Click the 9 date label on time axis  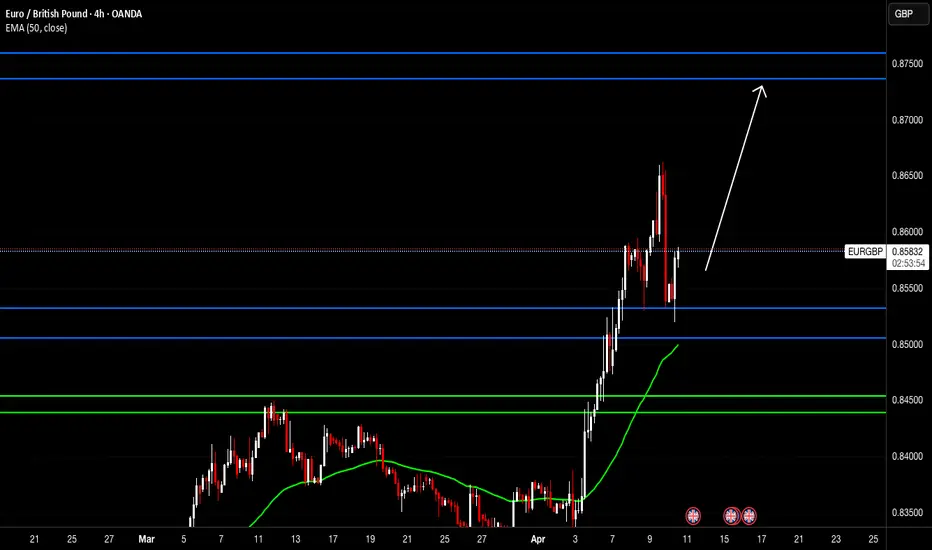coord(650,539)
